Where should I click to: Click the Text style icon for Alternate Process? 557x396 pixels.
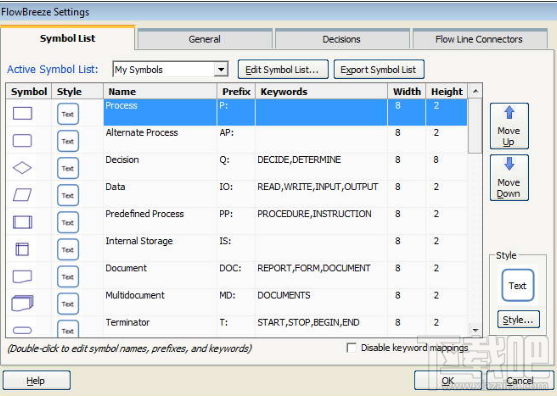67,141
